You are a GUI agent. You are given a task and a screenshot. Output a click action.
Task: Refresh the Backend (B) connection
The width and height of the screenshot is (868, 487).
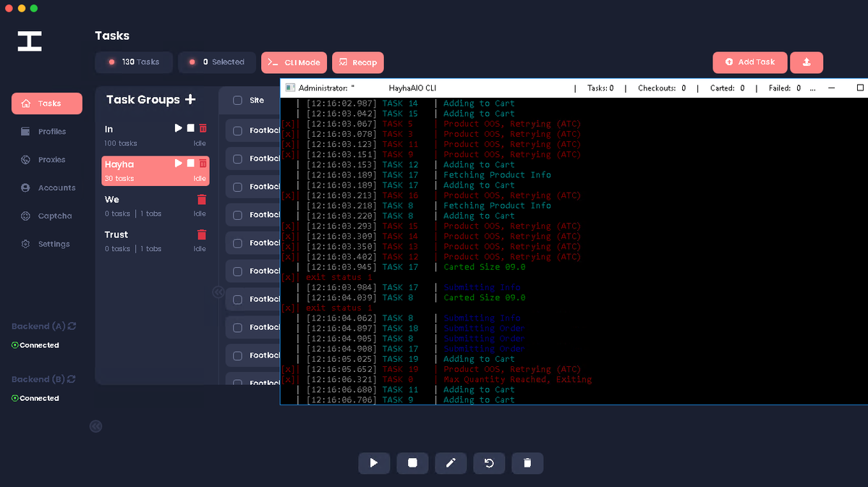(72, 379)
